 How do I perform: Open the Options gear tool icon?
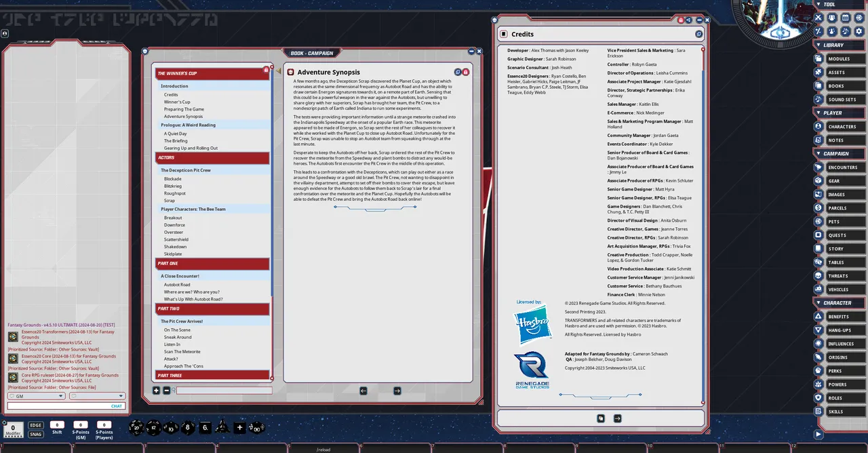point(859,31)
